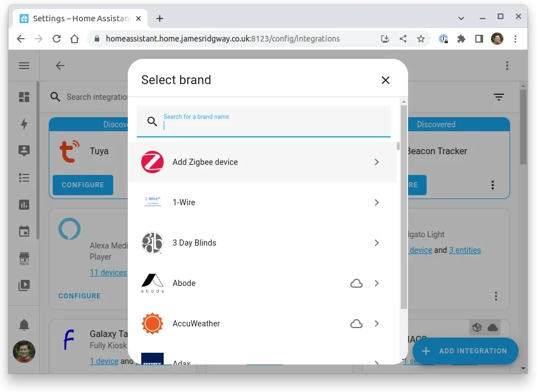Open the Media sidebar icon
Image resolution: width=537 pixels, height=392 pixels.
[24, 285]
